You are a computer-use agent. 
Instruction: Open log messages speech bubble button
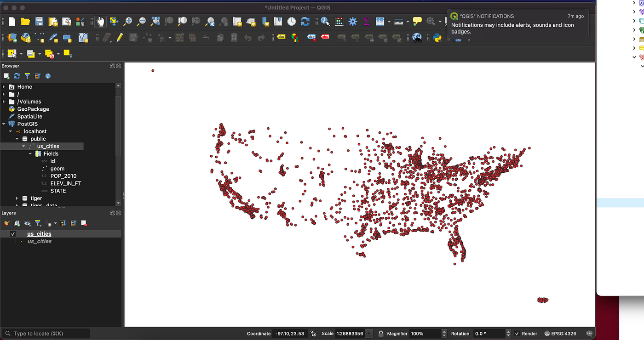point(590,334)
